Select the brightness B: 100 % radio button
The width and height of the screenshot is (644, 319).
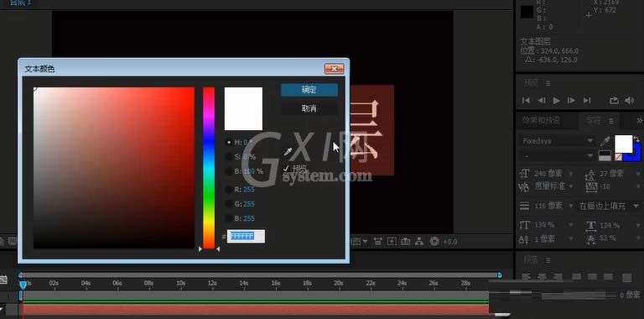[x=229, y=171]
